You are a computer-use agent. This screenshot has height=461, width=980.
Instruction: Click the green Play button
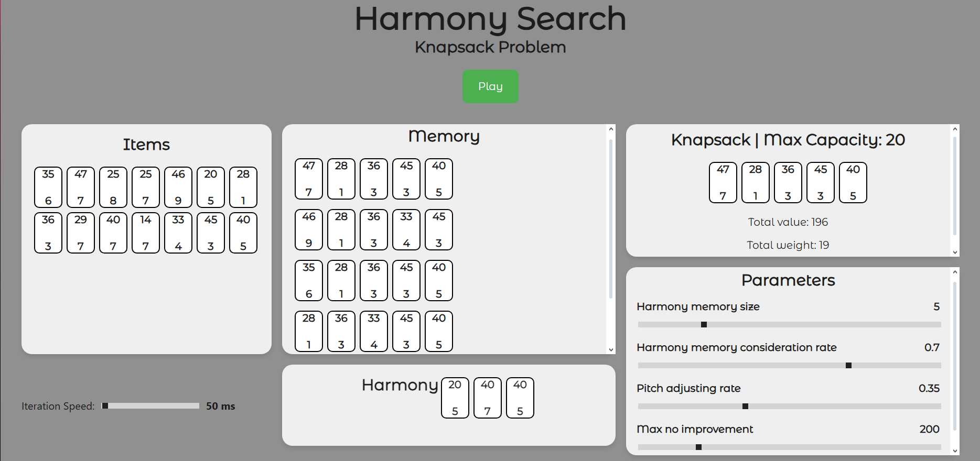(x=490, y=86)
